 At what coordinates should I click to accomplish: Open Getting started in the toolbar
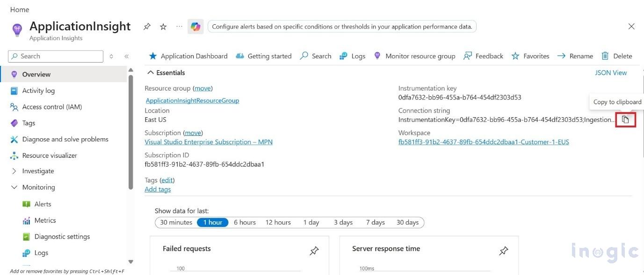[x=264, y=56]
